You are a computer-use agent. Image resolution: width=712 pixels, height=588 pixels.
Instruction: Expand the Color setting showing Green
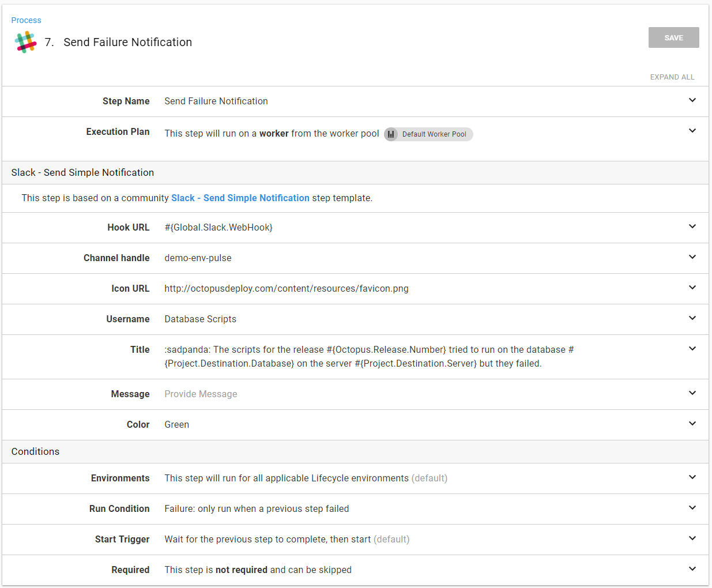692,424
